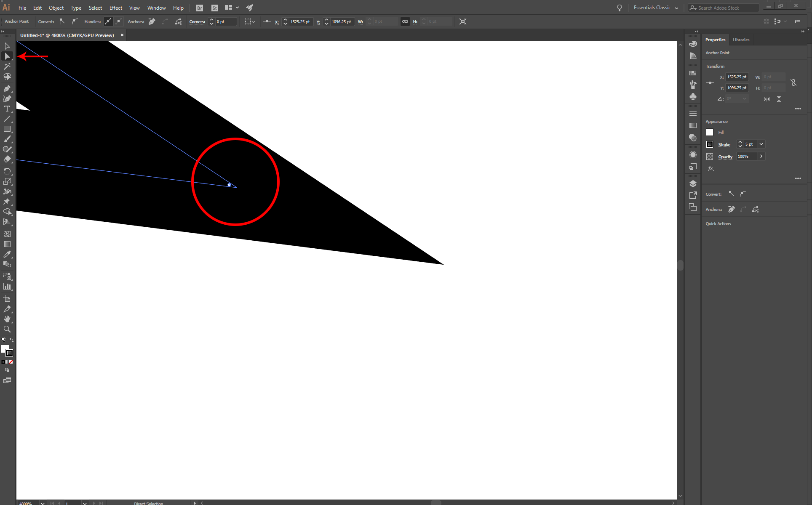Toggle constrain width and height proportions
Screen dimensions: 812x505
point(793,82)
